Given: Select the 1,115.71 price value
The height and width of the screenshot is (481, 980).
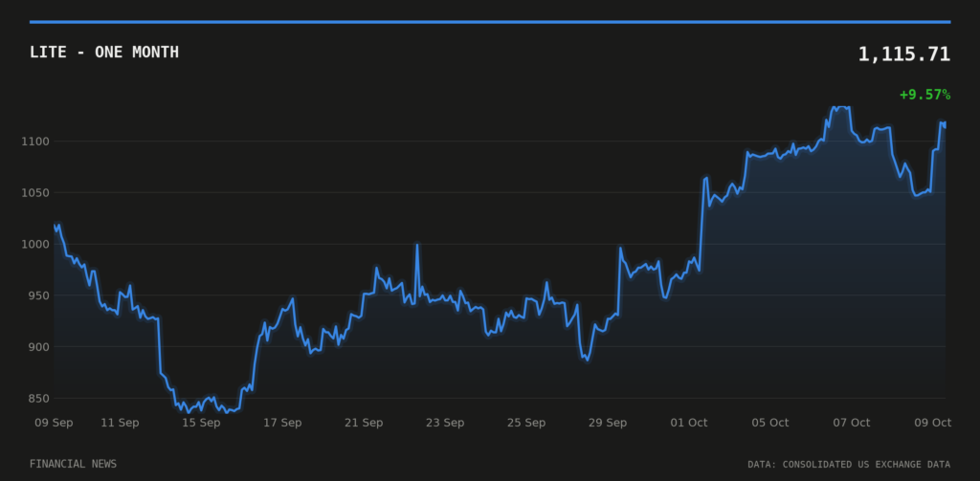Looking at the screenshot, I should [x=903, y=55].
